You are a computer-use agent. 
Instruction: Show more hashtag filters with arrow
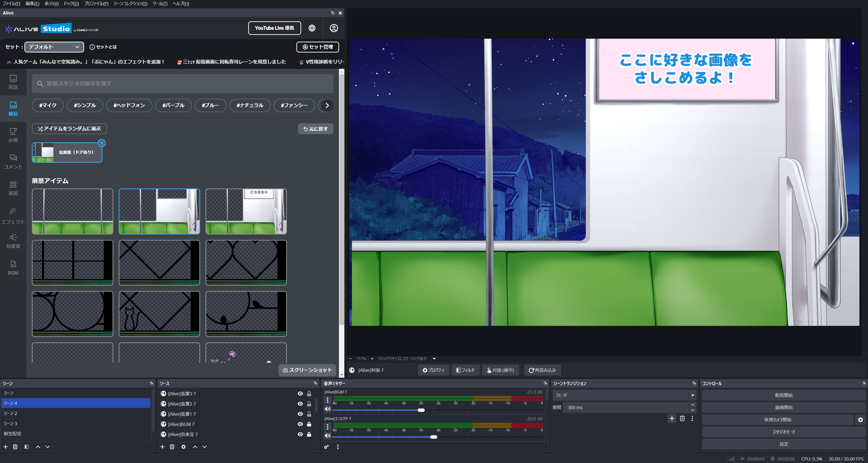(x=327, y=105)
